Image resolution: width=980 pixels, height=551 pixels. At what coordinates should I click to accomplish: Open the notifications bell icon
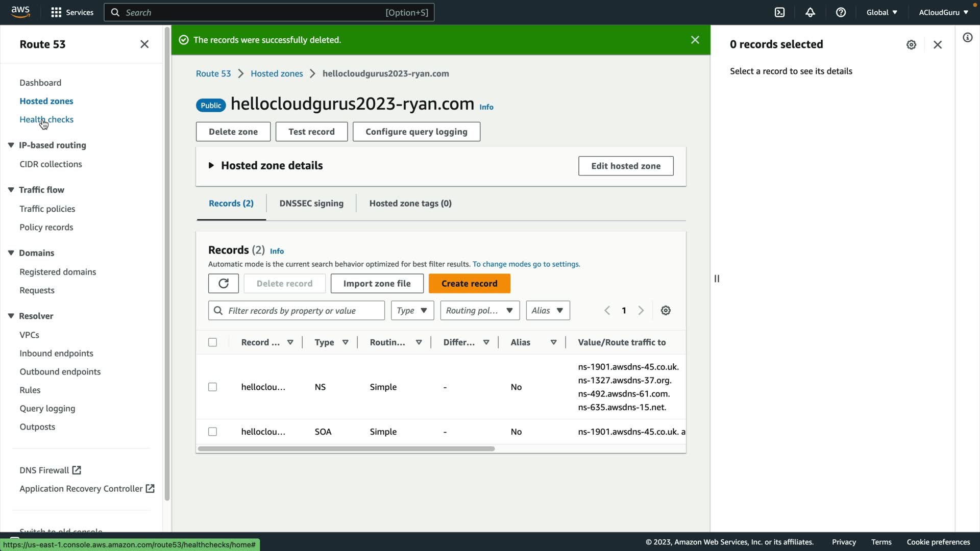click(x=810, y=12)
